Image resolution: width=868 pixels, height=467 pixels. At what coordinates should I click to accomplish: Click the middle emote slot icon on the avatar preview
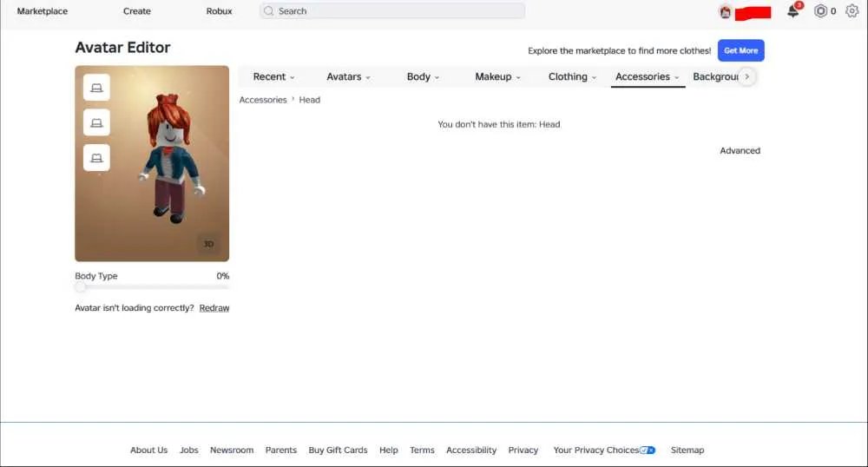(96, 123)
